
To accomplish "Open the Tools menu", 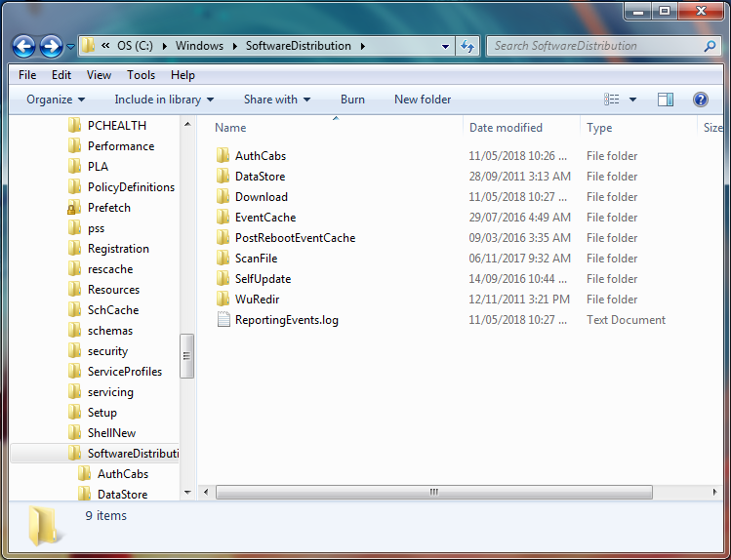I will click(141, 75).
